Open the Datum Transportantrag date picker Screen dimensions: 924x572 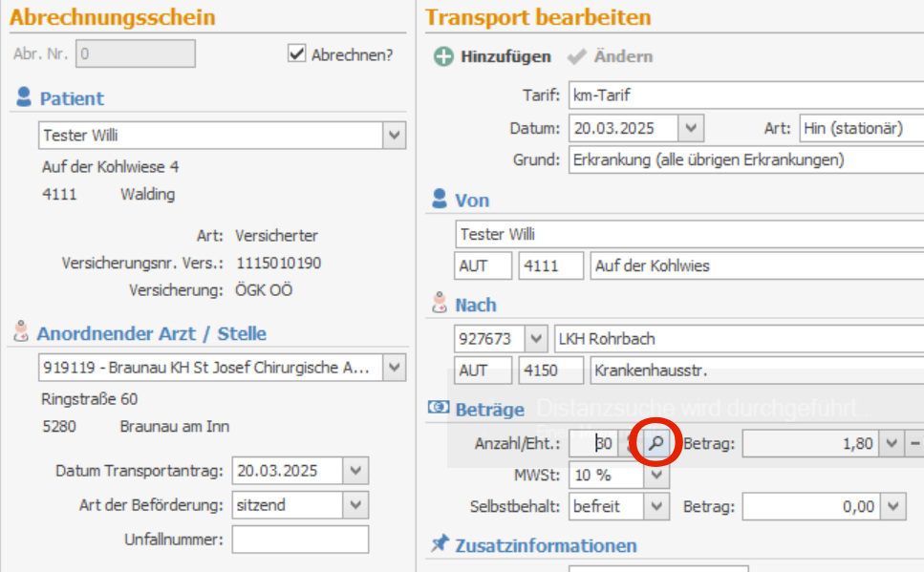356,471
